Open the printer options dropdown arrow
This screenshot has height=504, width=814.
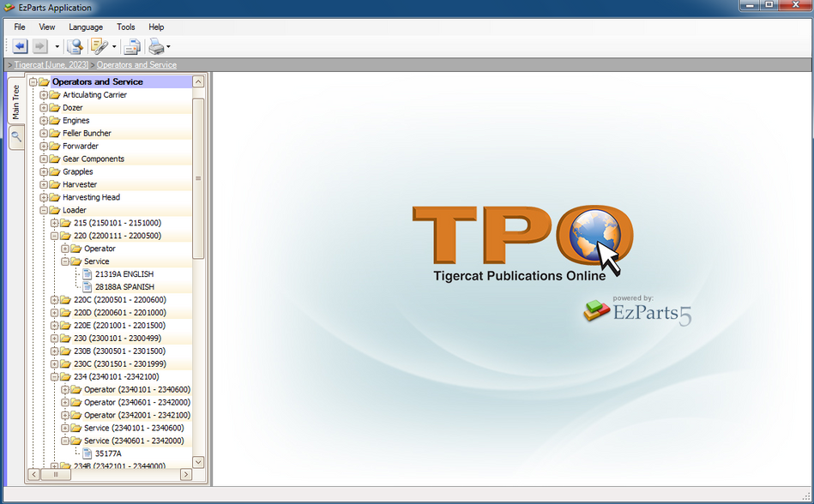[168, 47]
